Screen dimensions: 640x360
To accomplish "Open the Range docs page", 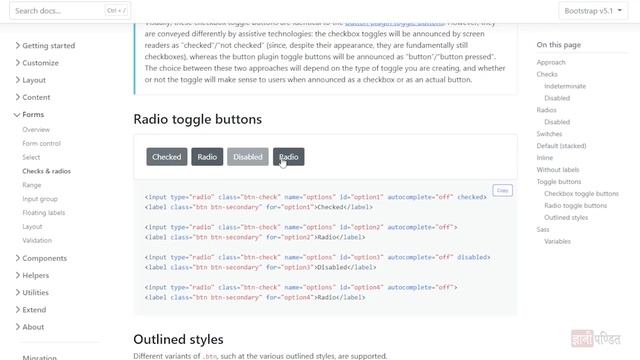I will click(x=32, y=185).
